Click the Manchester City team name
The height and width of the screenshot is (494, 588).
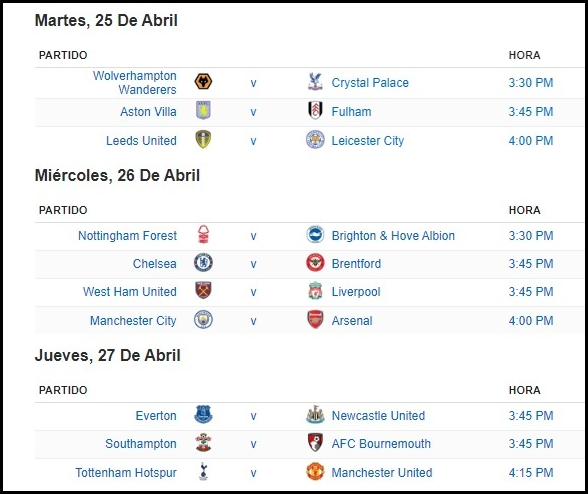(133, 321)
